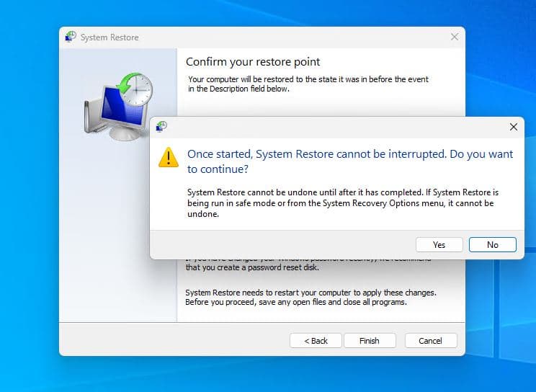Click the empty blue desktop background
Screen dimensions: 536x392
29,216
